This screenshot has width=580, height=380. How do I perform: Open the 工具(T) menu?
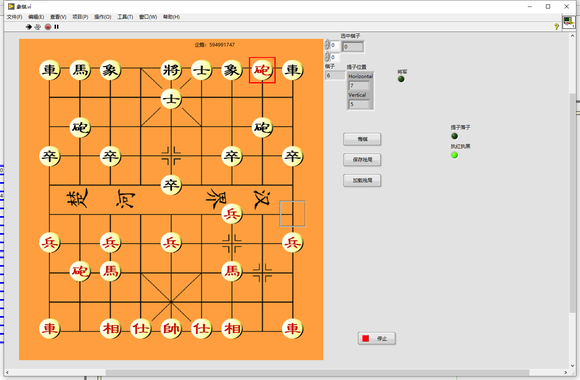(125, 17)
